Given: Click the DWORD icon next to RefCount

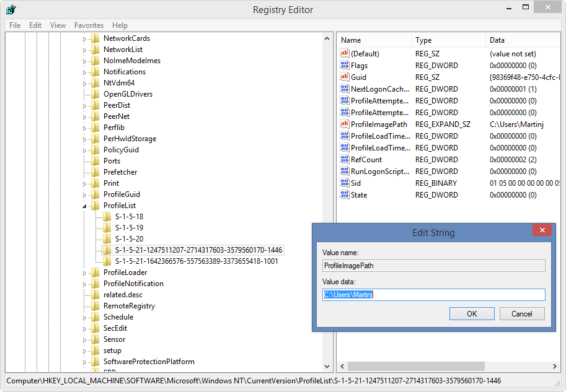Looking at the screenshot, I should (x=345, y=160).
